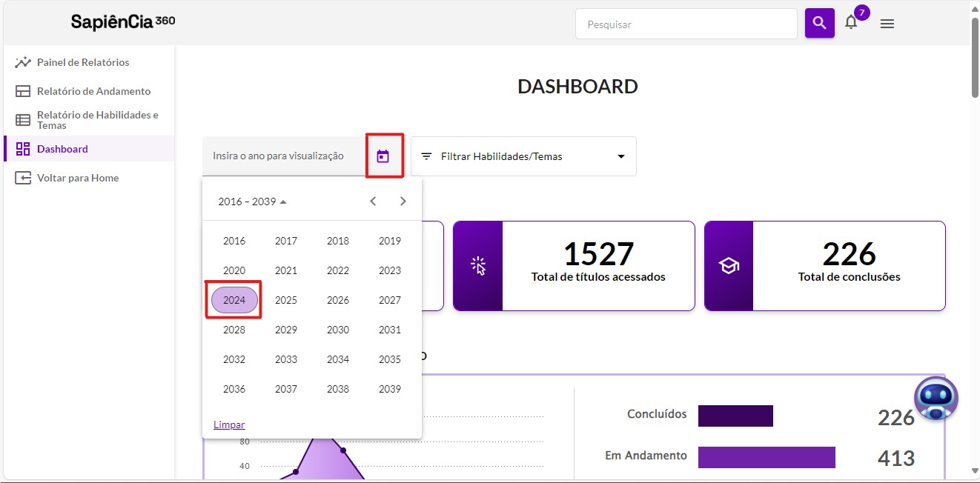This screenshot has height=483, width=980.
Task: Open the robot chatbot assistant icon
Action: [936, 399]
